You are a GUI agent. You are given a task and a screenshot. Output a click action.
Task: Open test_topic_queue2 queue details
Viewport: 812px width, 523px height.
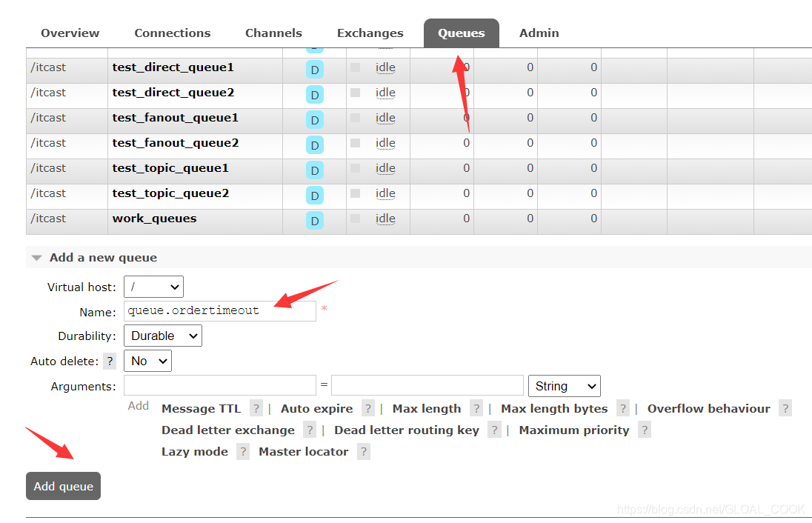[170, 193]
